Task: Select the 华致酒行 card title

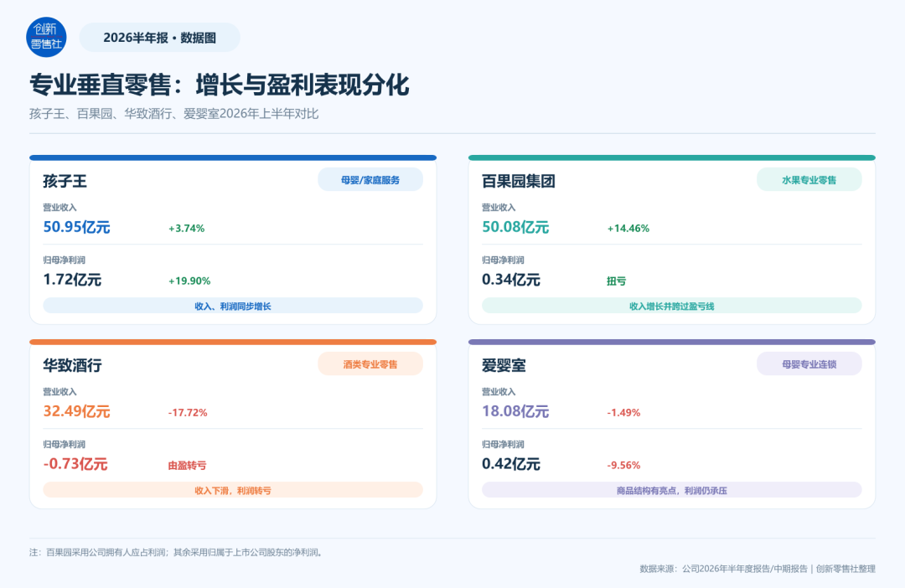Action: [72, 365]
